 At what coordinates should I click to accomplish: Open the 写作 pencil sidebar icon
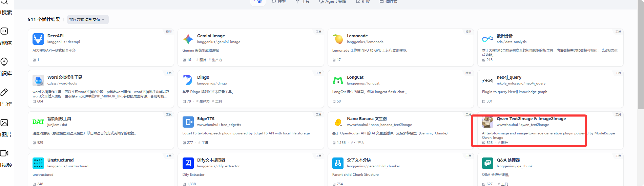(4, 92)
